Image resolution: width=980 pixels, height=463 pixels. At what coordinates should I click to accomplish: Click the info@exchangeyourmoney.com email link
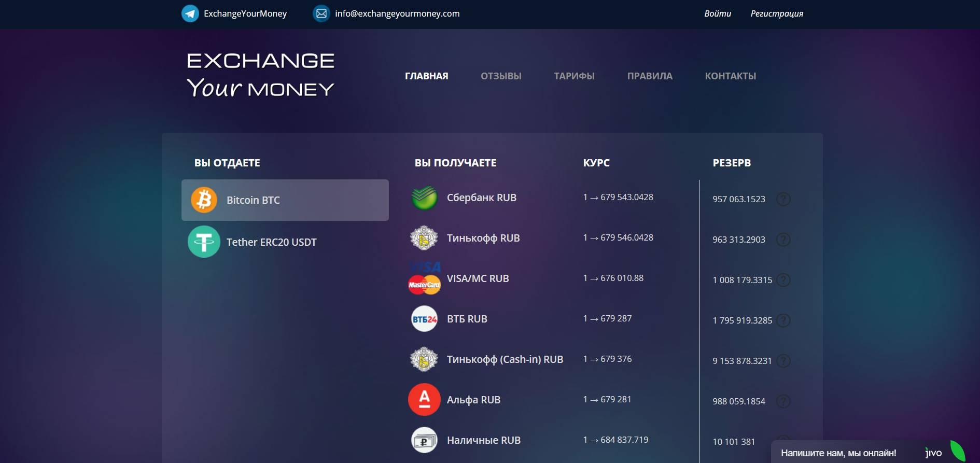[397, 13]
